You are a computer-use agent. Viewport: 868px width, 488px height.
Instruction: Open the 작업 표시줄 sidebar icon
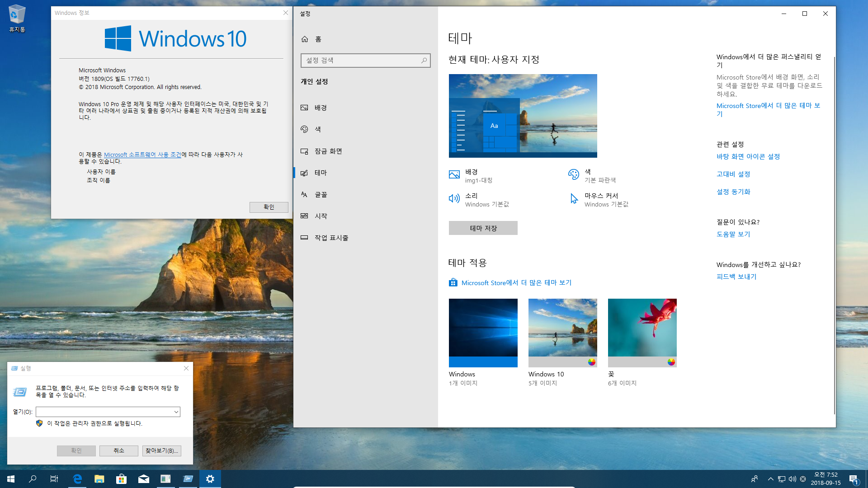[x=305, y=238]
